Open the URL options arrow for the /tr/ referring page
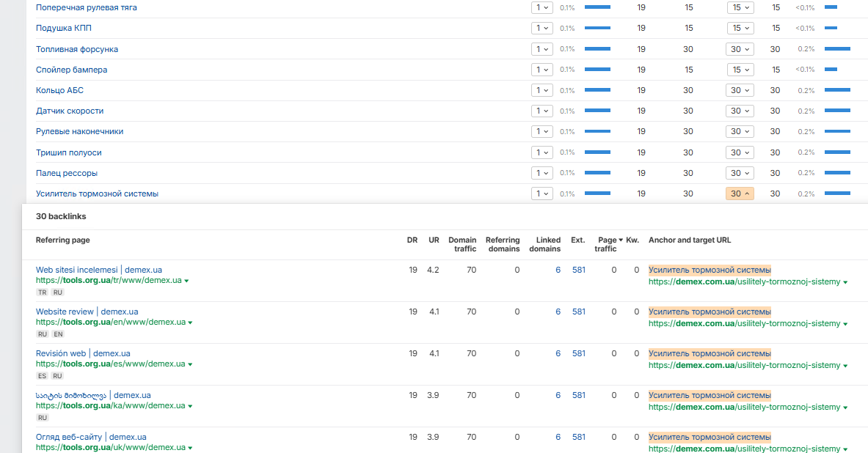 point(186,281)
